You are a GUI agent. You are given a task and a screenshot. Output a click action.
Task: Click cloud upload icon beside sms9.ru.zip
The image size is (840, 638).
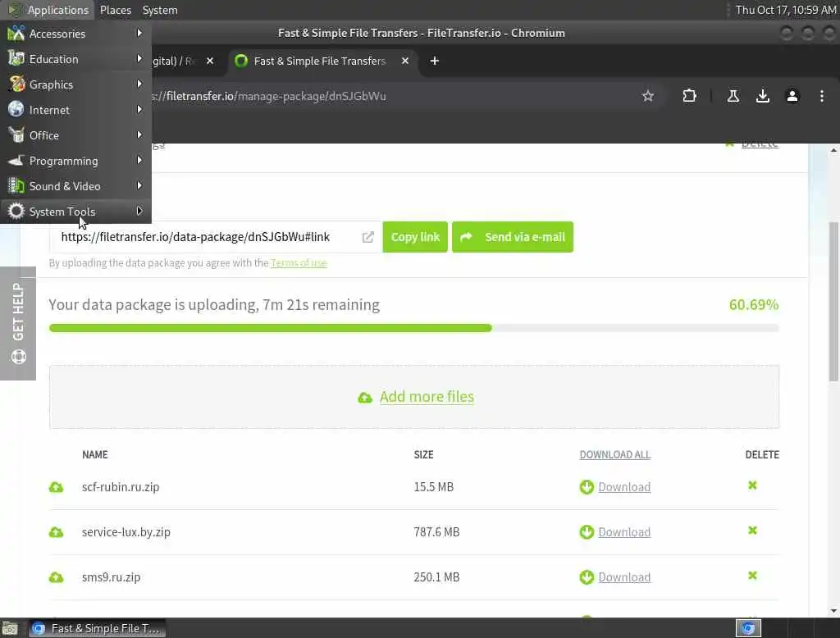pyautogui.click(x=57, y=577)
